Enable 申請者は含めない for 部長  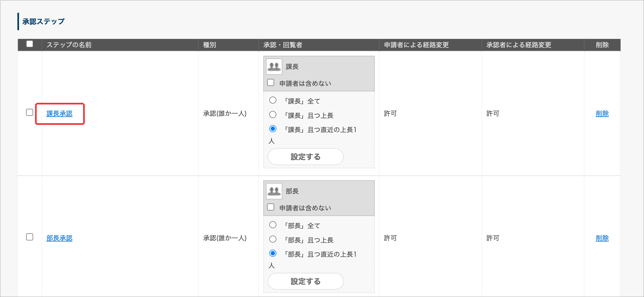click(x=271, y=207)
